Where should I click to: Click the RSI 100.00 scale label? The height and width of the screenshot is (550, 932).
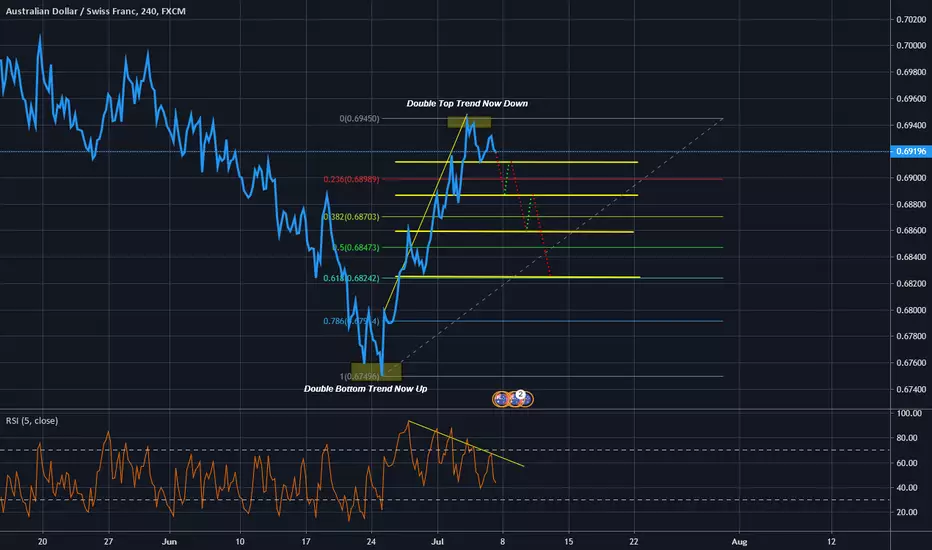click(x=909, y=413)
